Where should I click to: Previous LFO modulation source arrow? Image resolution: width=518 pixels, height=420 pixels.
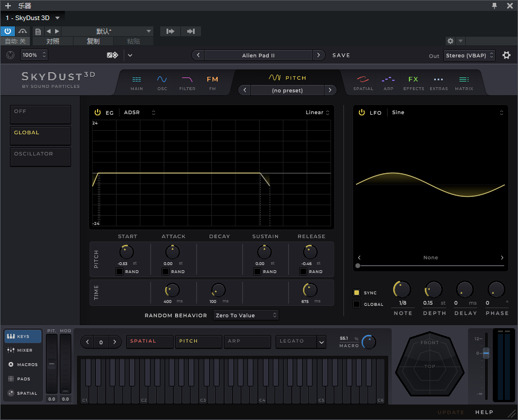pos(359,258)
